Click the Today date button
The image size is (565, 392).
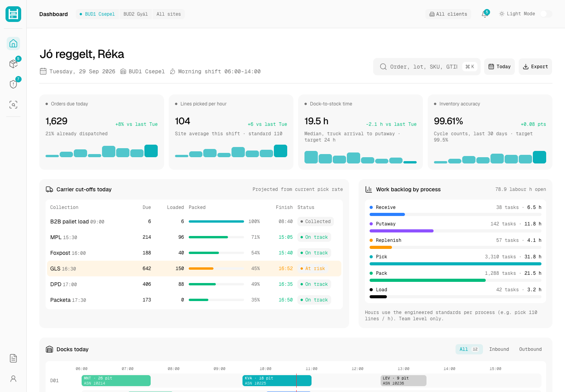[499, 67]
